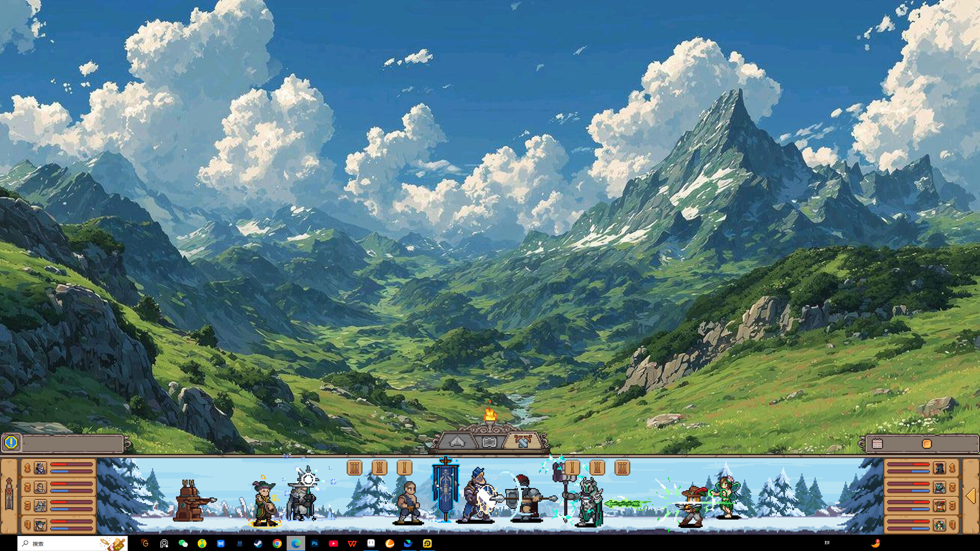Viewport: 980px width, 551px height.
Task: Click the exclamation notification icon top-left
Action: click(11, 443)
